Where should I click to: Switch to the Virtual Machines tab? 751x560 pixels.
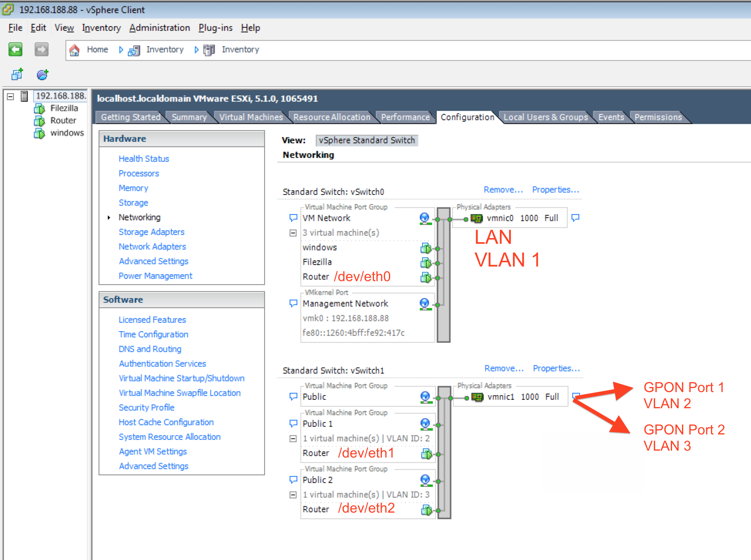251,117
